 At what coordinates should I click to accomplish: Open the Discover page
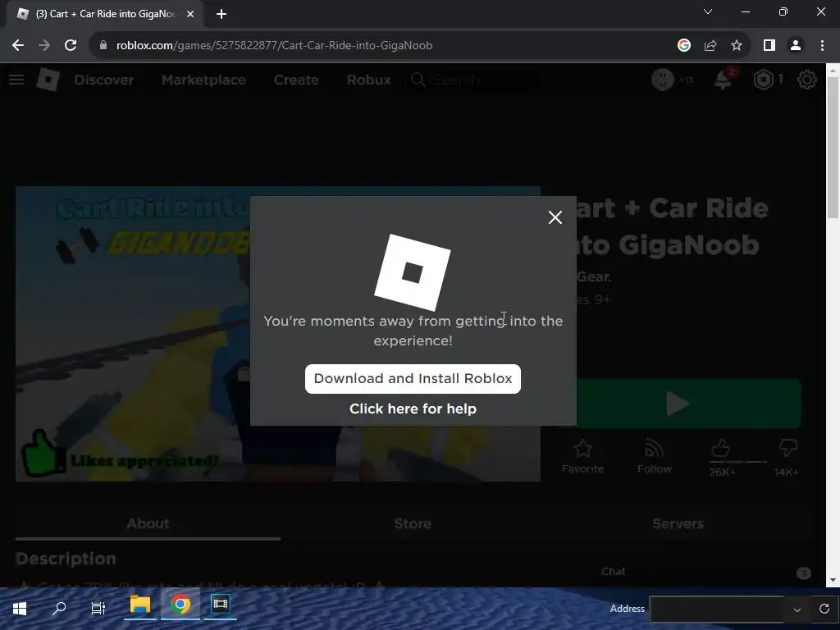[x=104, y=80]
